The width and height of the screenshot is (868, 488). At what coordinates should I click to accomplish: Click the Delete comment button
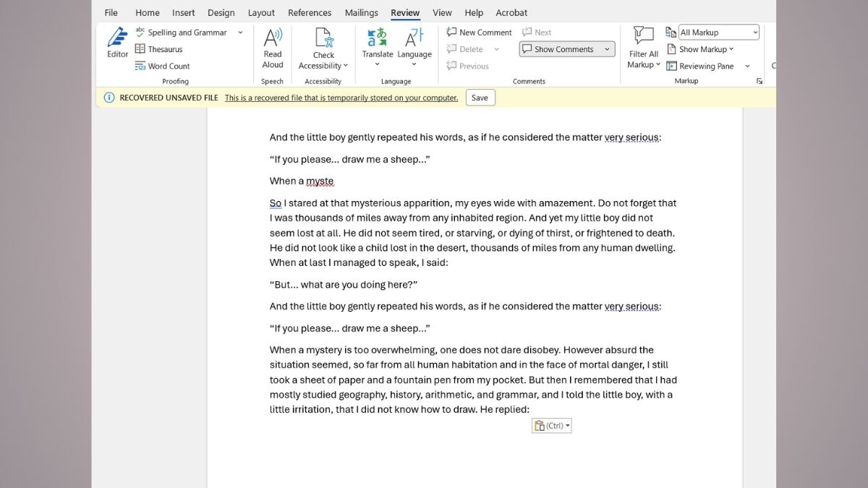[x=465, y=49]
